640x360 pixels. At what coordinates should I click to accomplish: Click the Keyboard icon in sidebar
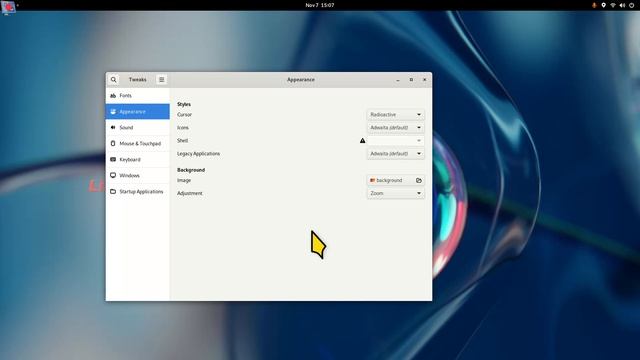pyautogui.click(x=113, y=159)
